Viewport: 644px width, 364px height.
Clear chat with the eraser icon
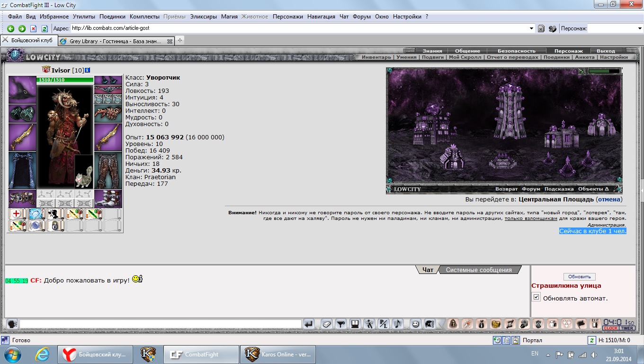pos(327,324)
